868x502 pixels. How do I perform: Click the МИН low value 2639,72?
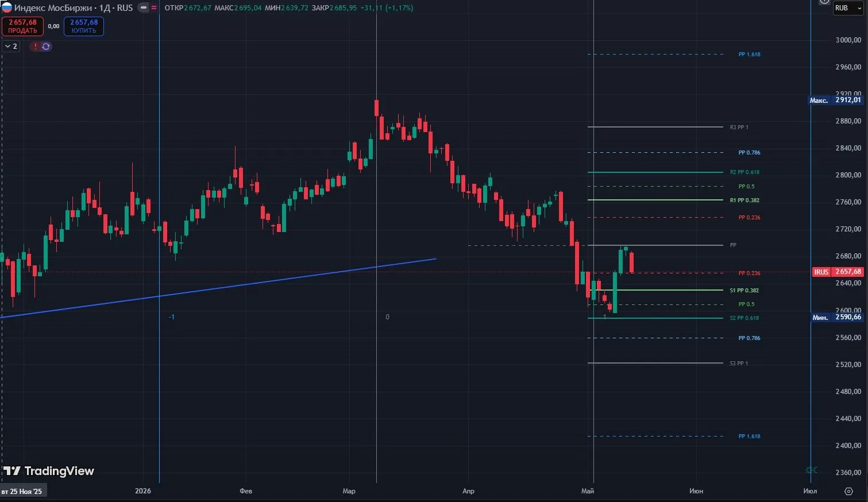tap(295, 8)
